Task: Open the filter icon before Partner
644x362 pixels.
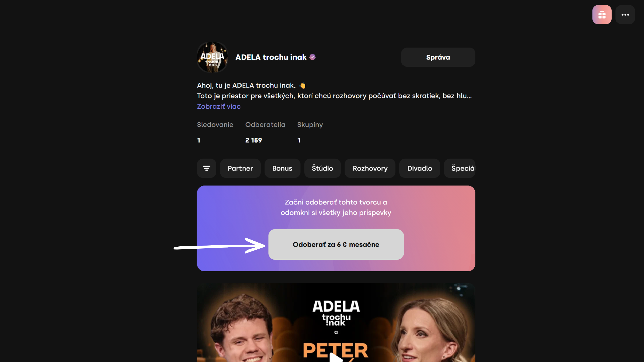Action: point(206,168)
